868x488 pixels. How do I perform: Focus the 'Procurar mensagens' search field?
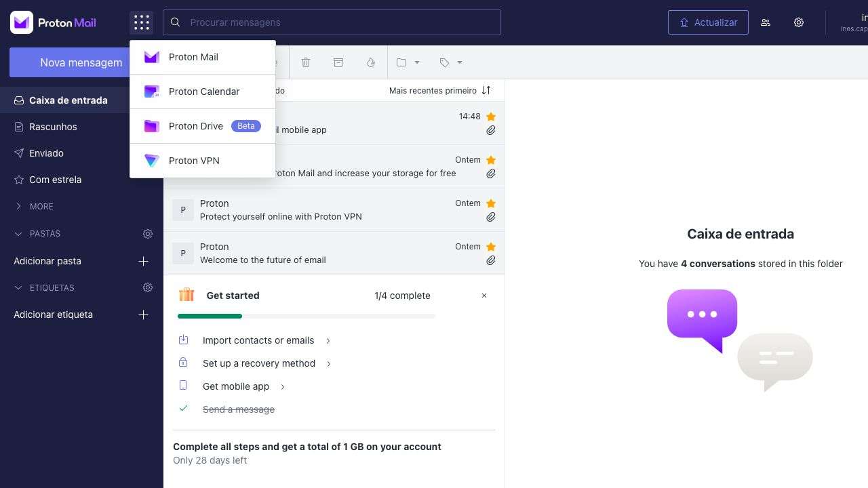pyautogui.click(x=332, y=22)
